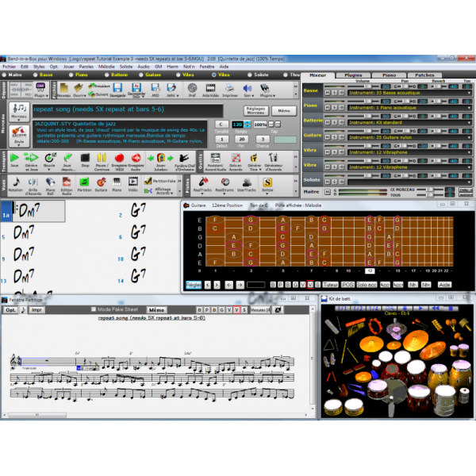Switch to the Plugins tab in mixer
Viewport: 476px width, 476px height.
(x=353, y=75)
